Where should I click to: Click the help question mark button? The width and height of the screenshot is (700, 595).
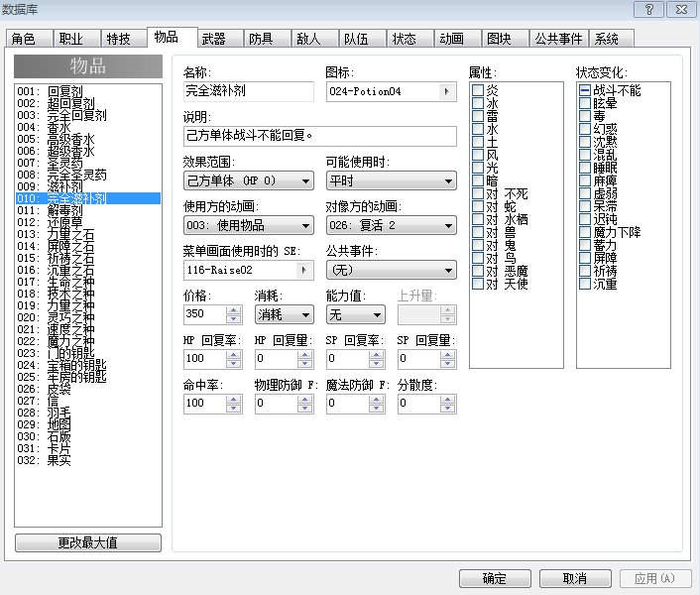(648, 9)
